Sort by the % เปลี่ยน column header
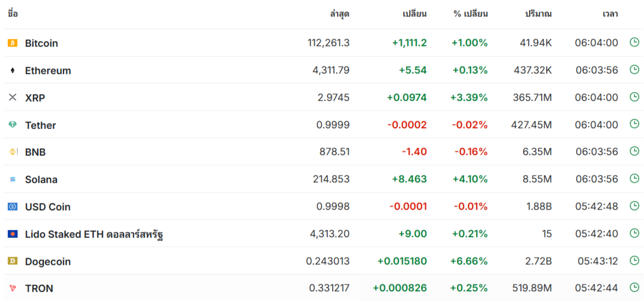 click(x=470, y=14)
